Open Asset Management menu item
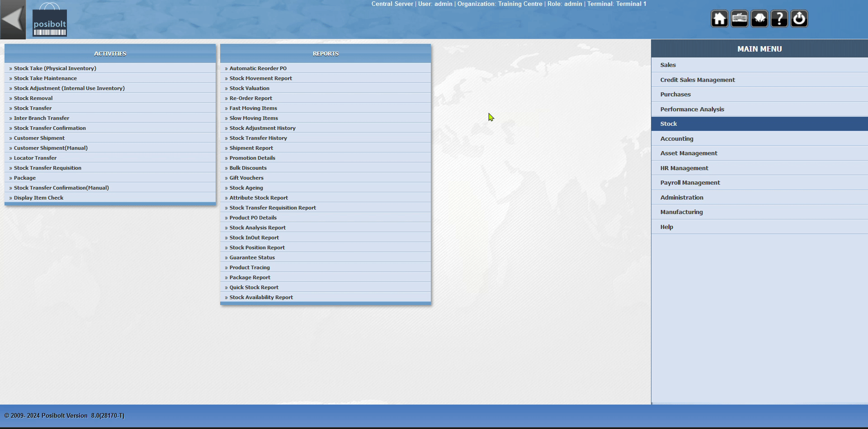The image size is (868, 429). pos(759,153)
